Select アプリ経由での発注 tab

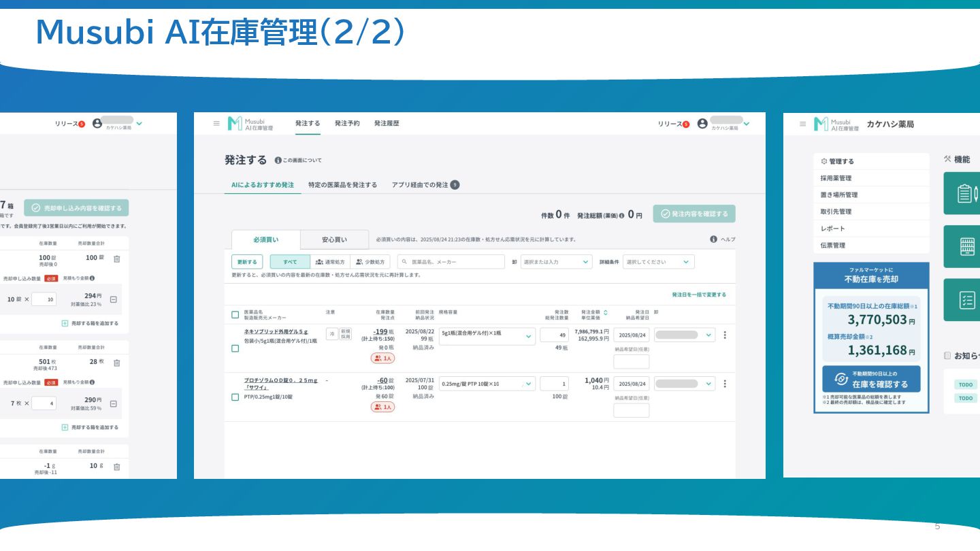tap(425, 184)
